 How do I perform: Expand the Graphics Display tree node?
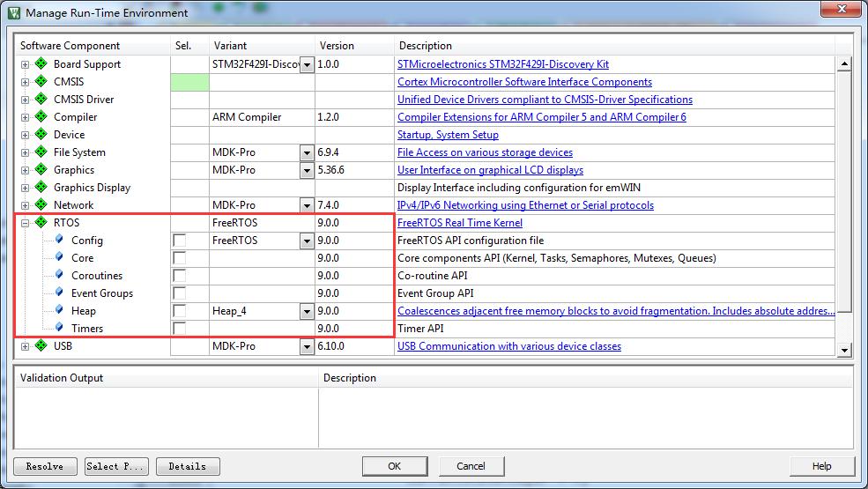[x=25, y=189]
